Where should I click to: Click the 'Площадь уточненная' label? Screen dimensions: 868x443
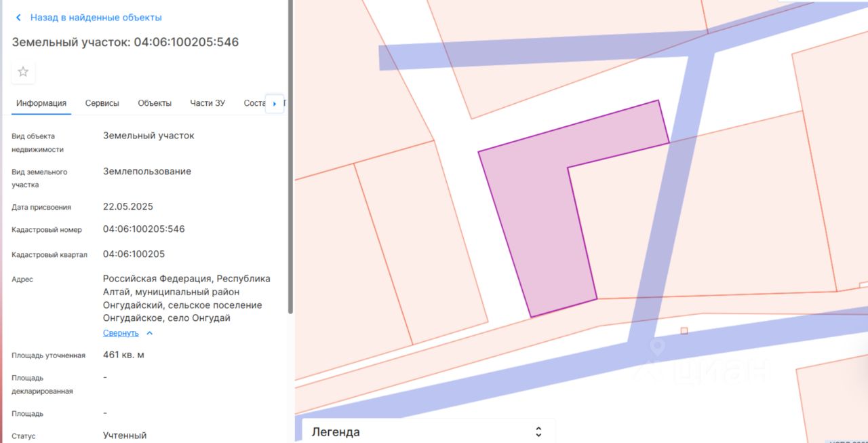(x=49, y=355)
